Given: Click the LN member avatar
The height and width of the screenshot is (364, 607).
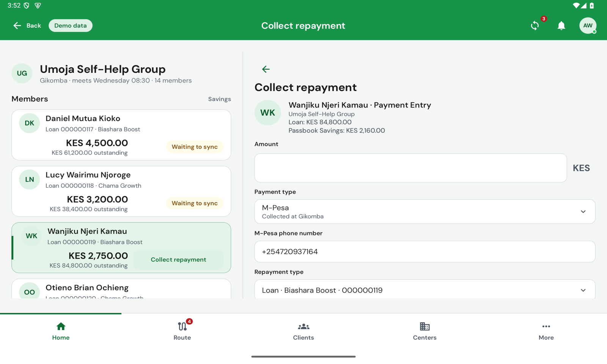Looking at the screenshot, I should coord(29,179).
